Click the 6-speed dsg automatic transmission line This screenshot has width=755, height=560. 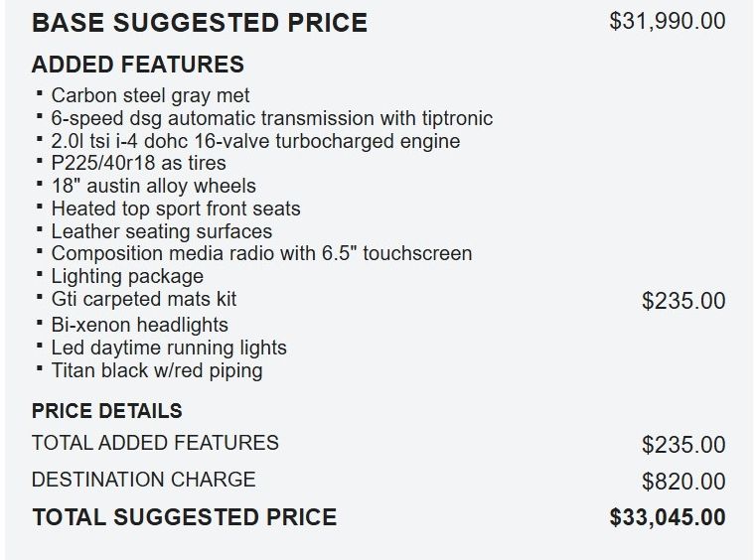pos(271,118)
